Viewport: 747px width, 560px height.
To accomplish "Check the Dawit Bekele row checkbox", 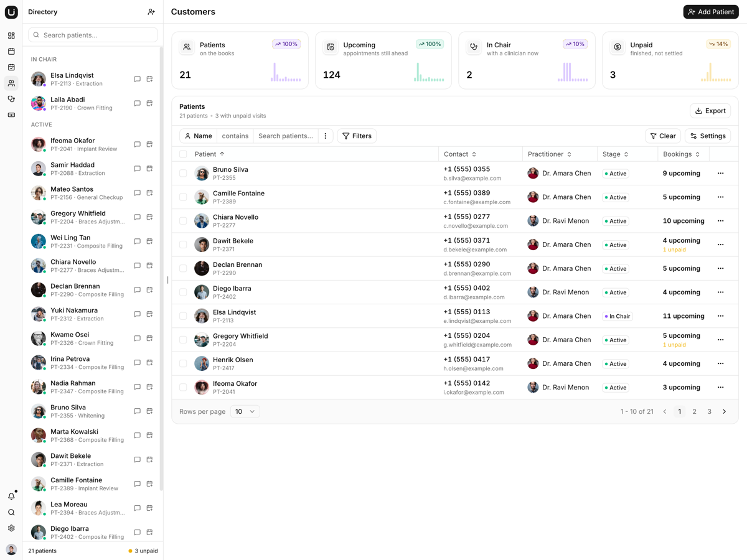I will click(183, 245).
